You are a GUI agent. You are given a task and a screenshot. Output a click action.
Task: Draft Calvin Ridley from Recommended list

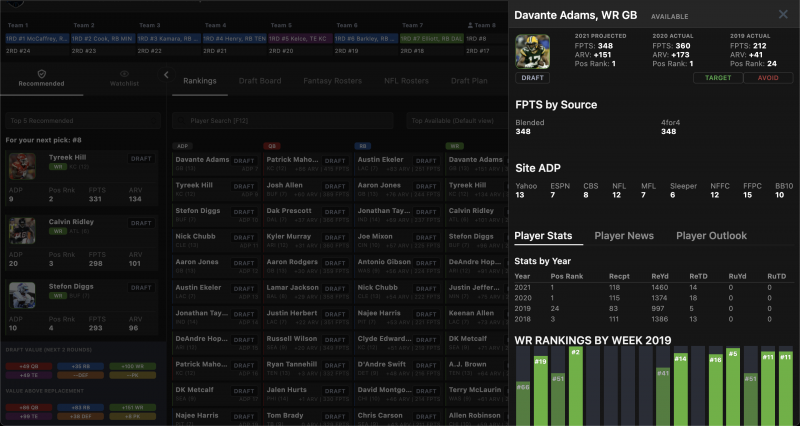(141, 223)
